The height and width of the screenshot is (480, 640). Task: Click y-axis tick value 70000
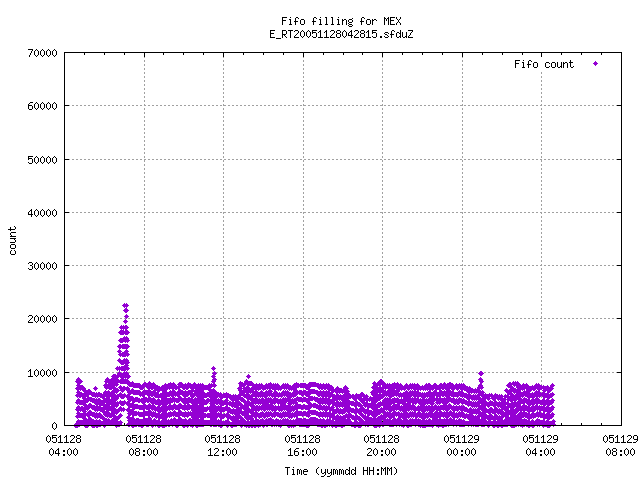(42, 53)
